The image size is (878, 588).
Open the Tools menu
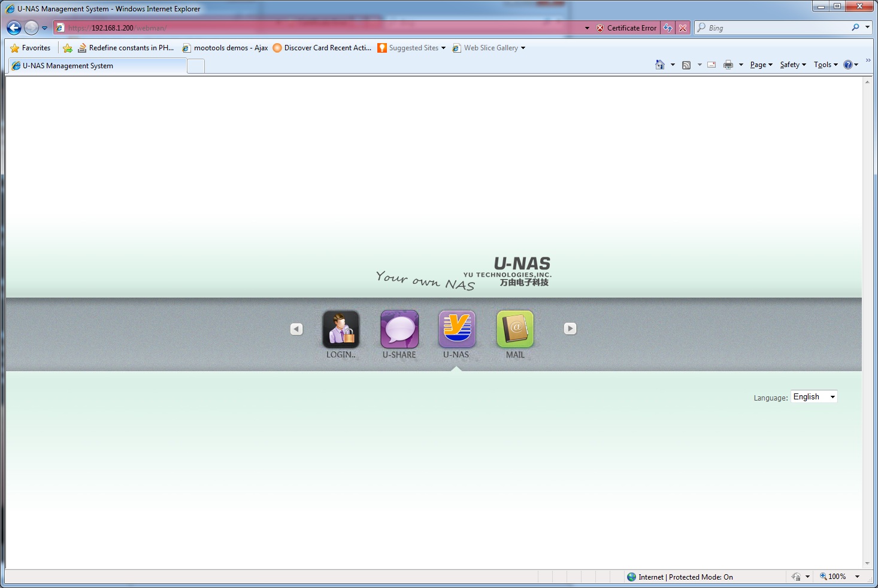[x=826, y=65]
